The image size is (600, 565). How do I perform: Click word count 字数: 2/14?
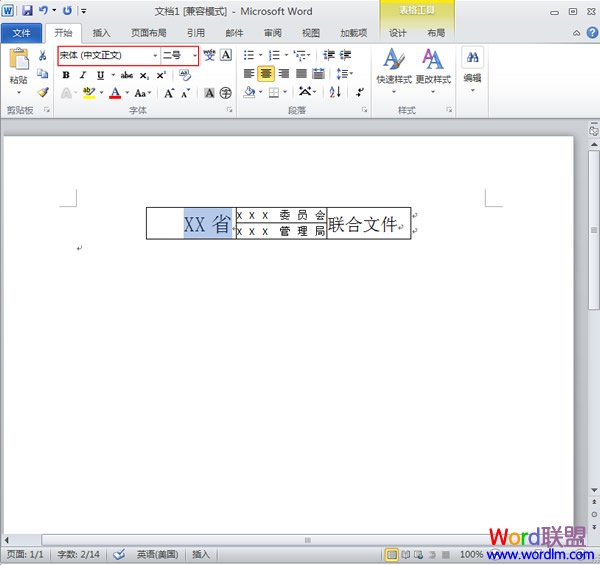click(x=79, y=554)
